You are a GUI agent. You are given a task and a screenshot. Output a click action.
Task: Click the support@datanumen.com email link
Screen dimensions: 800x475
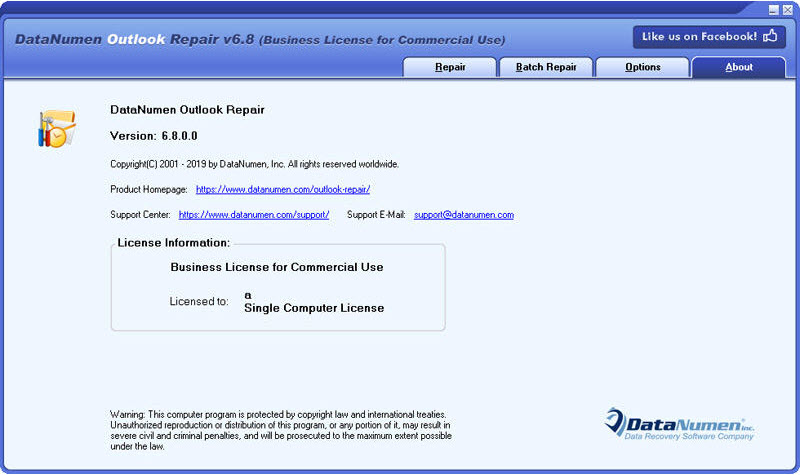(x=464, y=215)
